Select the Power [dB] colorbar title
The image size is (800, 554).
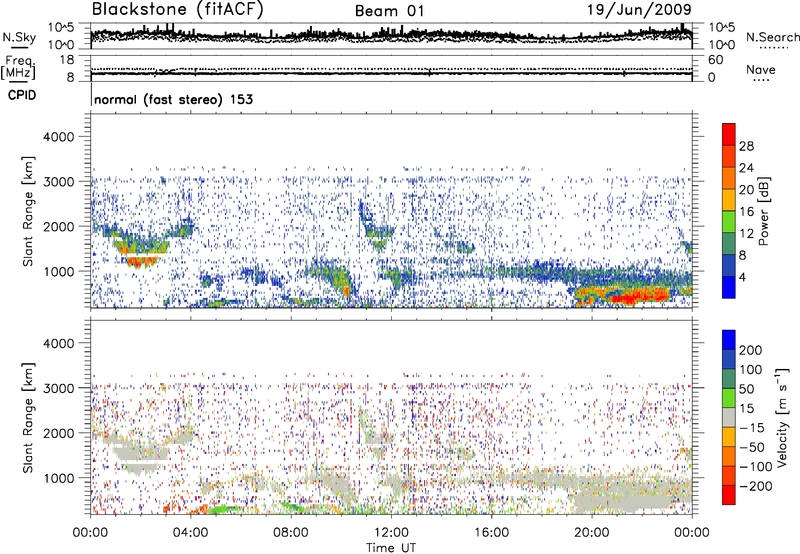click(763, 211)
